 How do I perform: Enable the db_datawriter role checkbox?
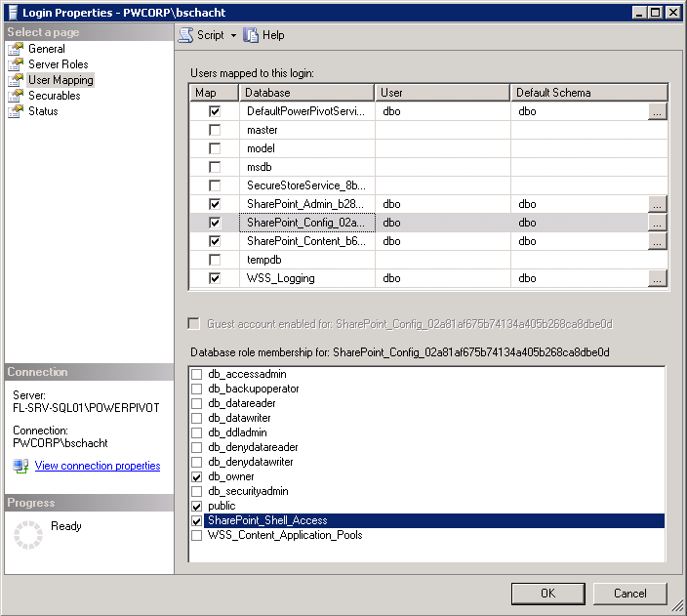point(197,418)
